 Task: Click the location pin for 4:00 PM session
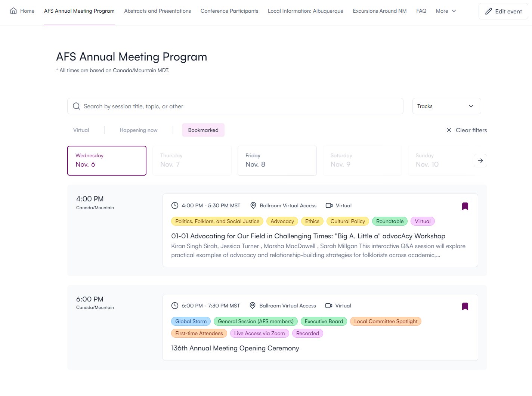point(253,205)
